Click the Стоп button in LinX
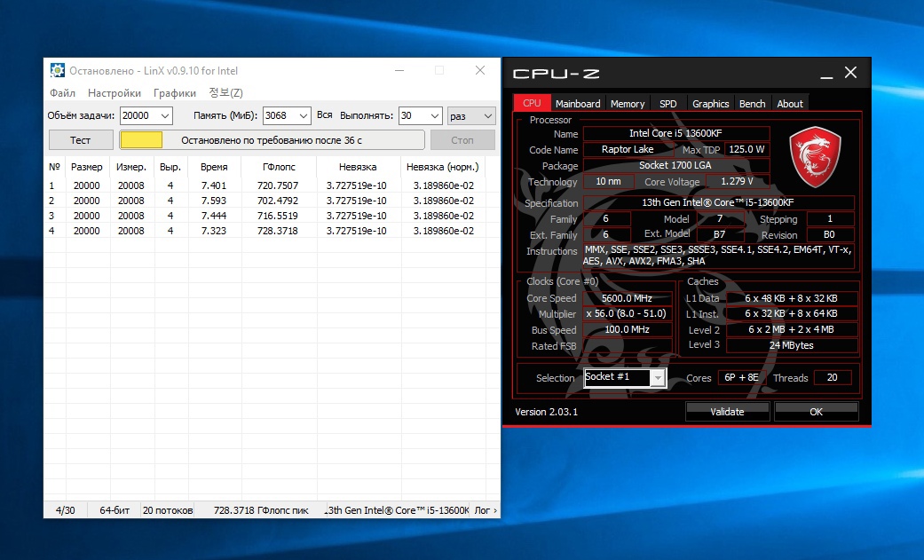The height and width of the screenshot is (560, 924). [462, 140]
